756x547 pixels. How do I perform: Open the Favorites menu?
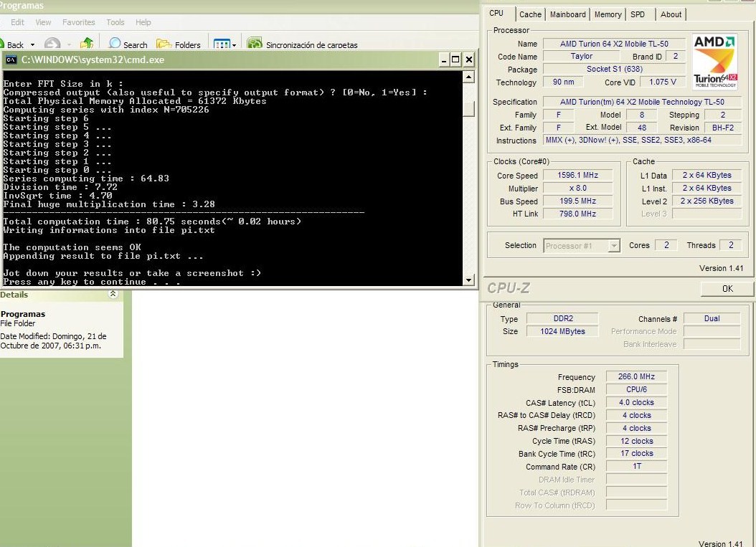pos(79,22)
